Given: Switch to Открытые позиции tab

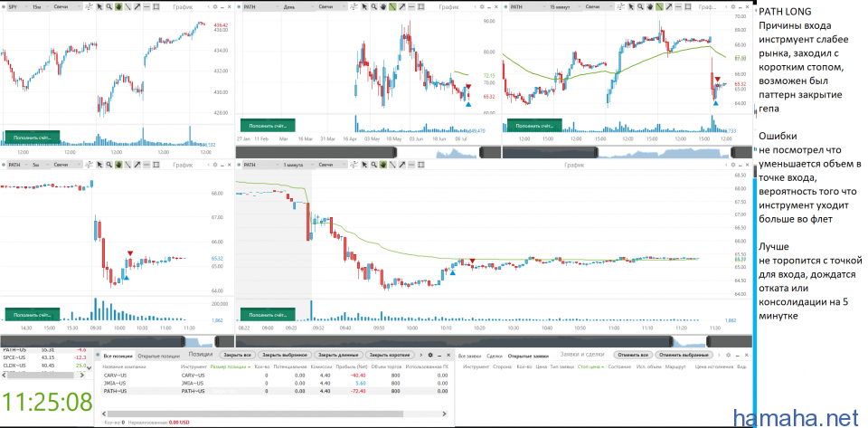Looking at the screenshot, I should (157, 355).
